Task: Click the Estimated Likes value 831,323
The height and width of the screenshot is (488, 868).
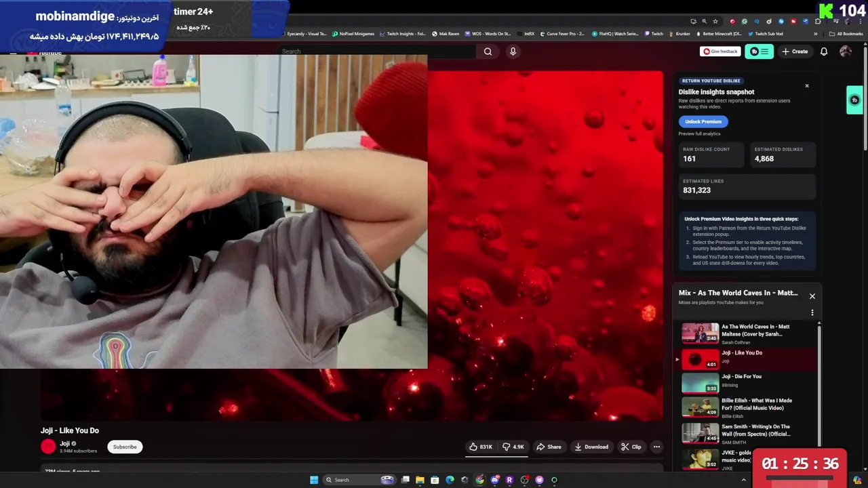Action: pyautogui.click(x=697, y=190)
